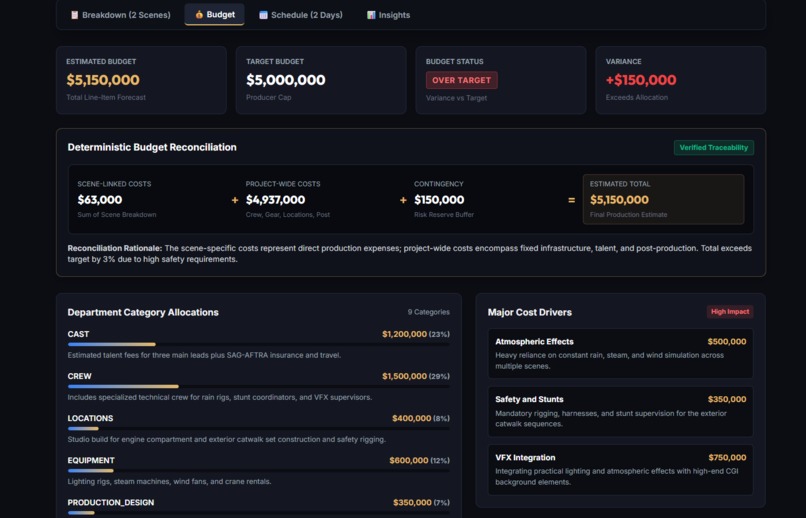806x518 pixels.
Task: Click the CAST category label
Action: tap(78, 334)
